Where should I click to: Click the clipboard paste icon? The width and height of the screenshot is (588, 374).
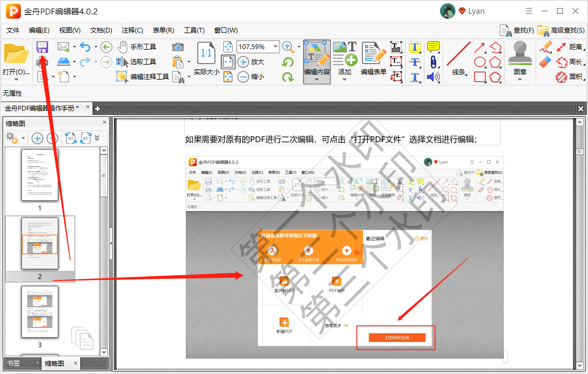(178, 62)
